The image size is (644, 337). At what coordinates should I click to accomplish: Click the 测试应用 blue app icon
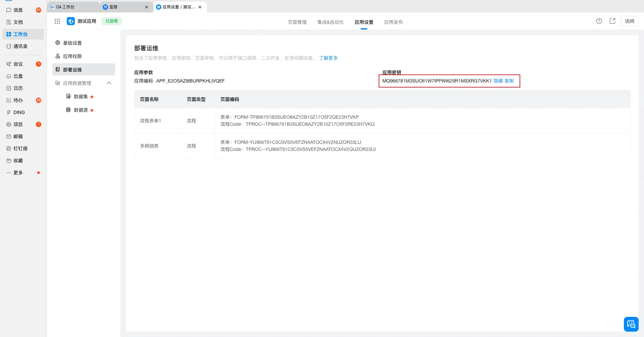pyautogui.click(x=71, y=21)
